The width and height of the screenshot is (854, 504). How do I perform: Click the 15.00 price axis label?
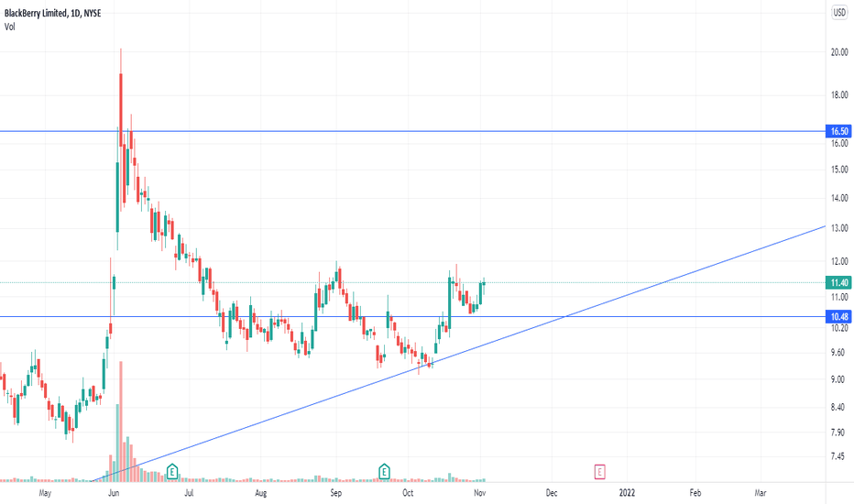click(839, 170)
